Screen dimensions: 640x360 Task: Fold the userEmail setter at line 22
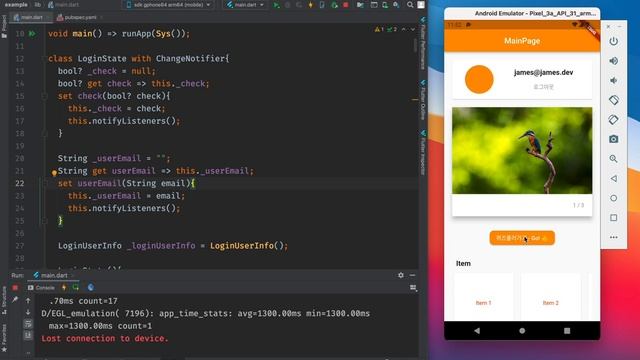pyautogui.click(x=44, y=183)
